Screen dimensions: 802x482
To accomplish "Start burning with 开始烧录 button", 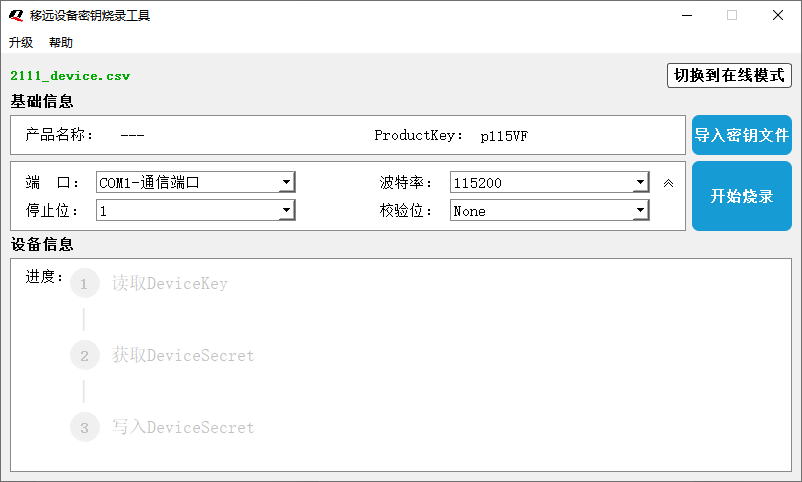I will pyautogui.click(x=742, y=196).
